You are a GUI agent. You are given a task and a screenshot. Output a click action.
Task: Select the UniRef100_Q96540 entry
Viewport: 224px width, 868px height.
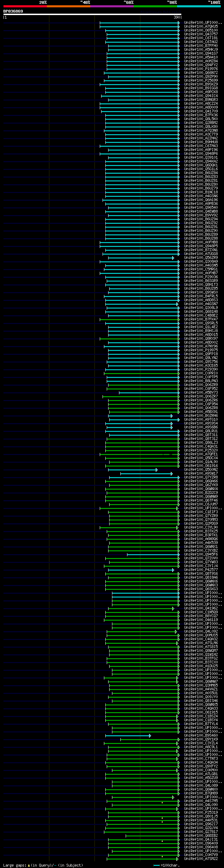coord(201,207)
